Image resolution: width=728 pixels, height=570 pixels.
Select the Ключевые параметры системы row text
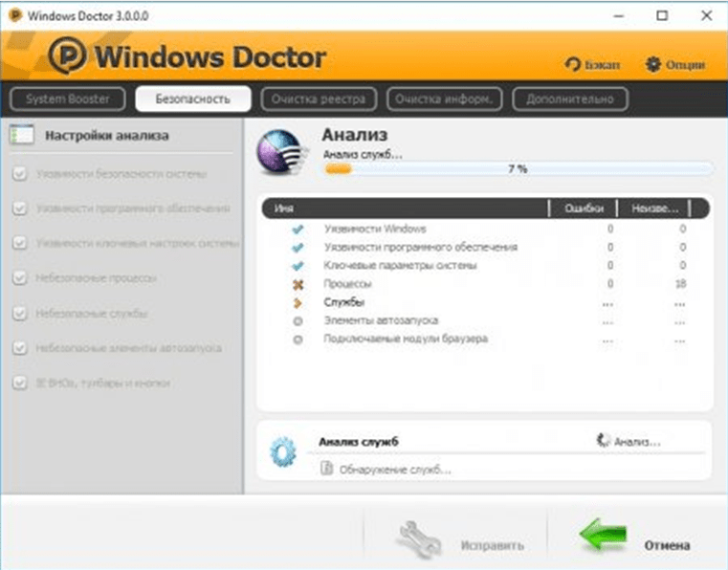(400, 266)
